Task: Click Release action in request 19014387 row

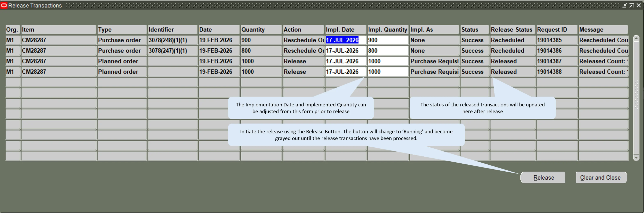Action: (304, 61)
